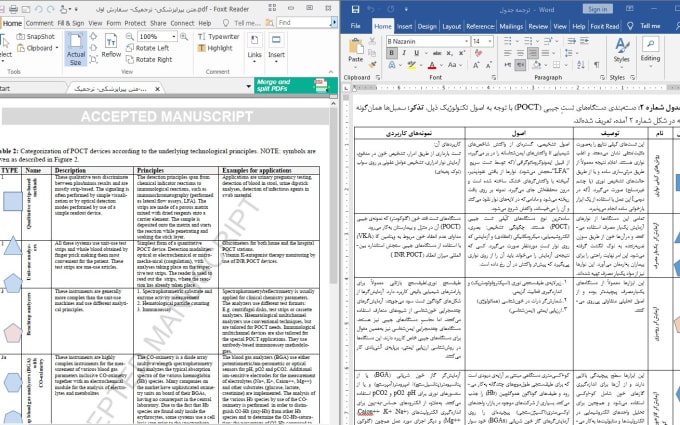
Task: Toggle center alignment in Word
Action: coord(520,53)
